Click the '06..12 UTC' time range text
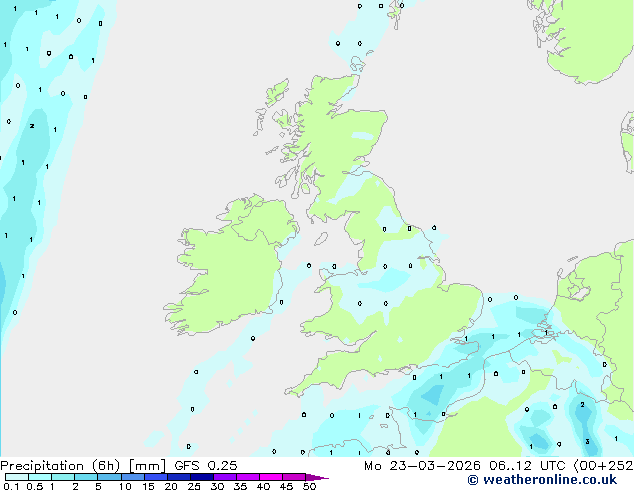This screenshot has height=490, width=634. (526, 466)
